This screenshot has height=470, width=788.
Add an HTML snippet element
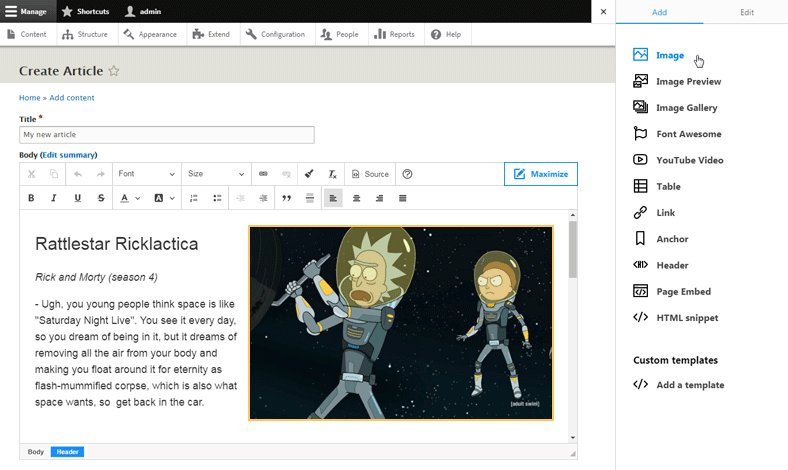coord(675,318)
